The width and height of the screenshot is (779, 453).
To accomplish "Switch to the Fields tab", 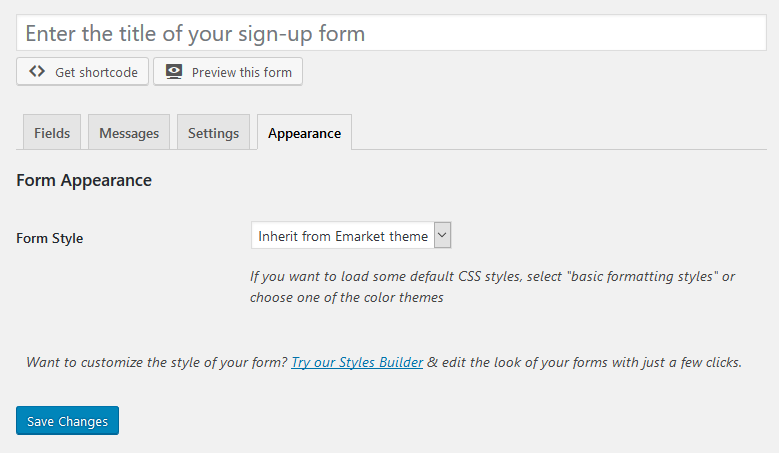I will (x=52, y=132).
